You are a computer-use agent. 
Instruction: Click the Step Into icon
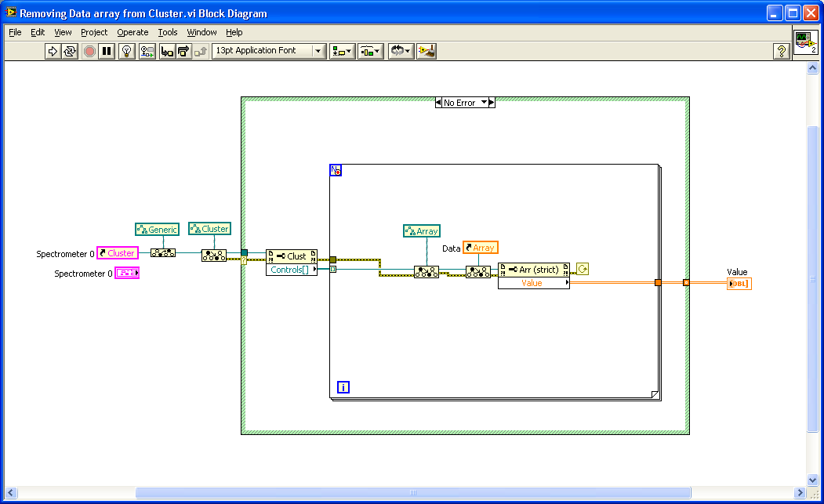click(x=167, y=51)
